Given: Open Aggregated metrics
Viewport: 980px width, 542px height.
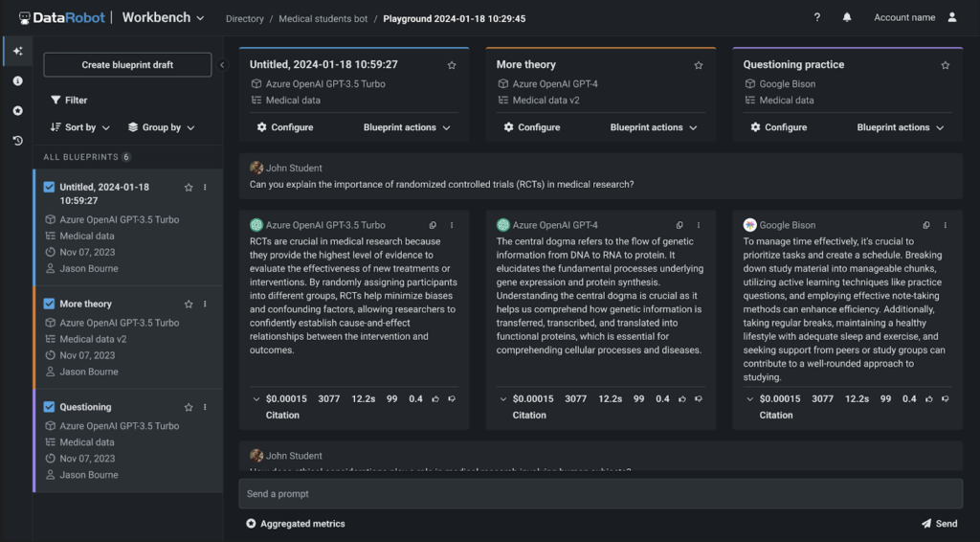Looking at the screenshot, I should point(296,524).
